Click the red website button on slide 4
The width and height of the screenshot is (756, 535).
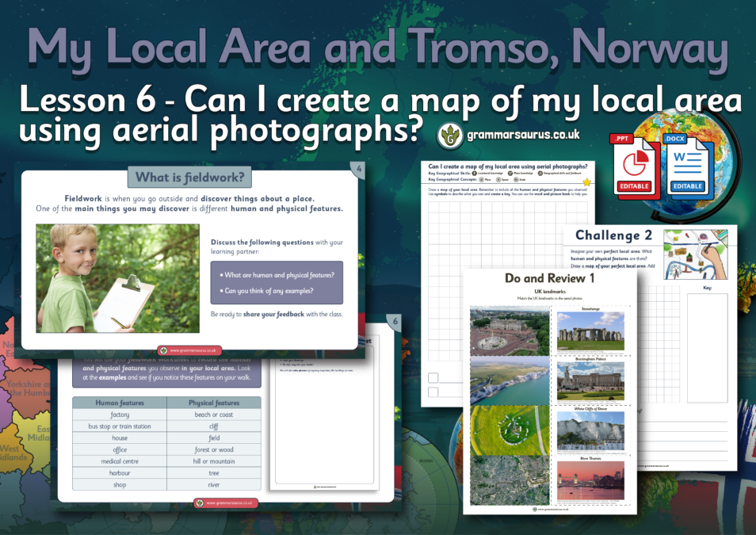click(x=190, y=350)
